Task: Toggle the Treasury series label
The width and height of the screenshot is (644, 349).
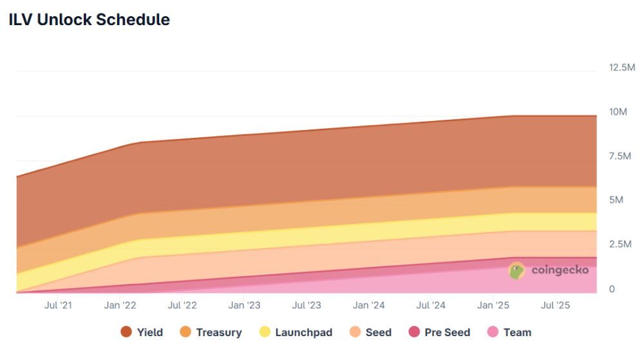Action: click(219, 332)
